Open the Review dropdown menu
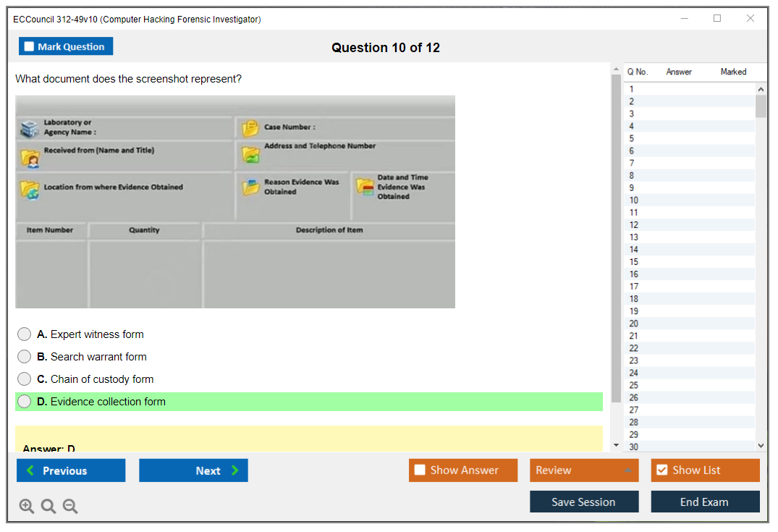 click(x=583, y=470)
